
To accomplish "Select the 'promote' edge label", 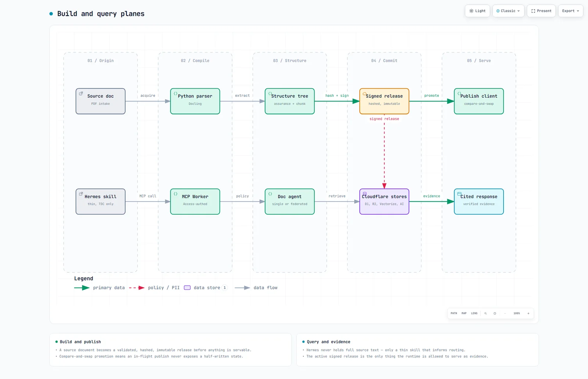I will click(x=431, y=96).
